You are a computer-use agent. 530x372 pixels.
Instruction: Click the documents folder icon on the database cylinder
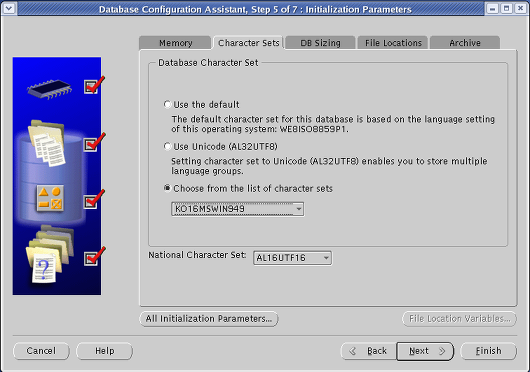(x=47, y=143)
